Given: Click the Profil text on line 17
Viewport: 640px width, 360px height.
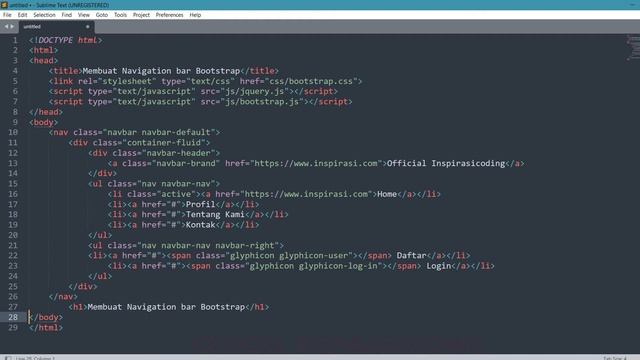Looking at the screenshot, I should point(200,204).
